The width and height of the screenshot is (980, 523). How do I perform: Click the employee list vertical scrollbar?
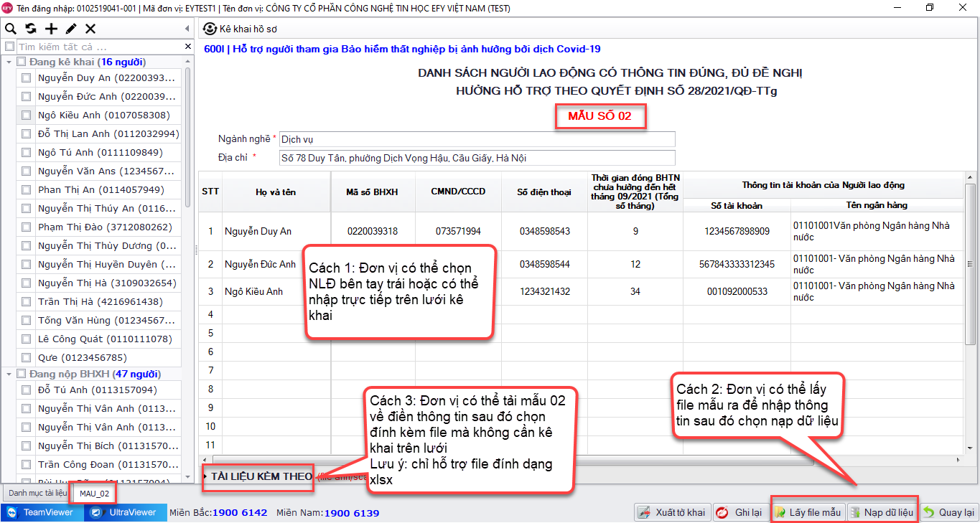(x=188, y=136)
